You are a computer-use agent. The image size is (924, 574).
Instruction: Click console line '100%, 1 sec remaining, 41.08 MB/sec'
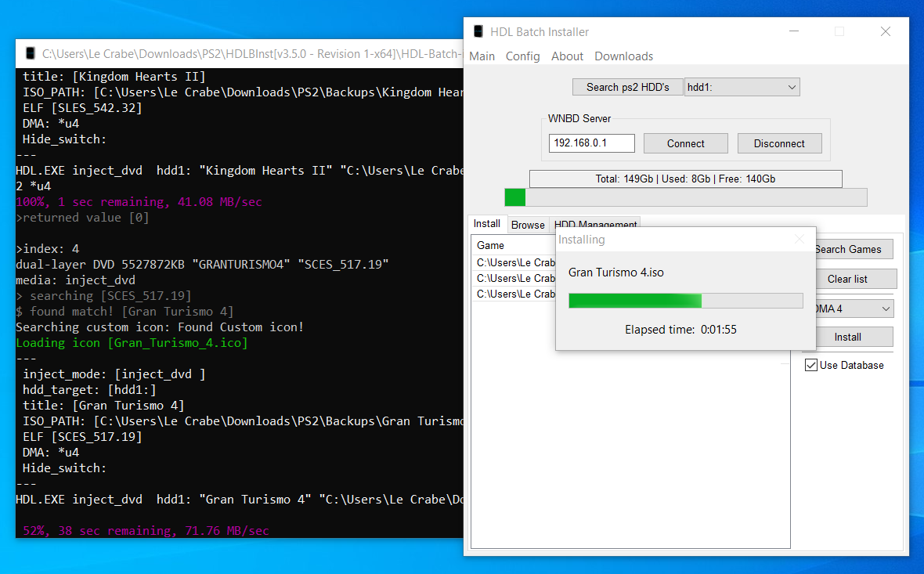point(139,201)
